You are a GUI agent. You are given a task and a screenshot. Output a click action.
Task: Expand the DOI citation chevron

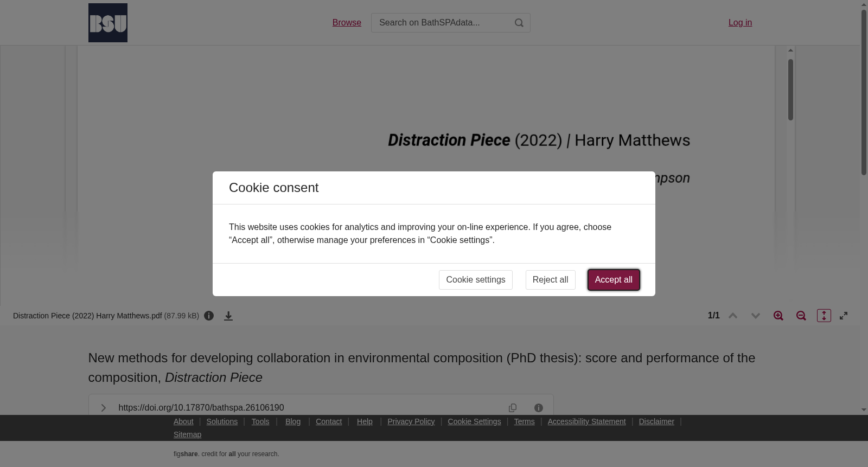(x=103, y=408)
